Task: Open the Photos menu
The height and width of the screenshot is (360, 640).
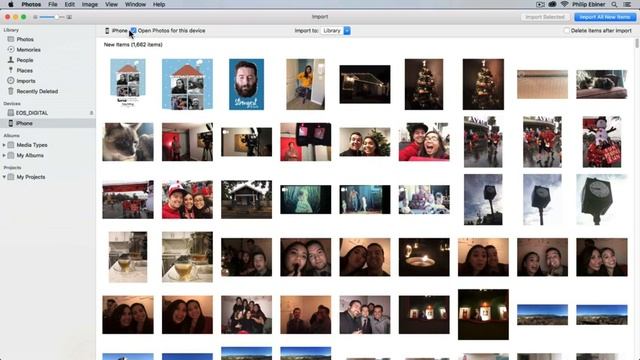Action: [x=31, y=4]
